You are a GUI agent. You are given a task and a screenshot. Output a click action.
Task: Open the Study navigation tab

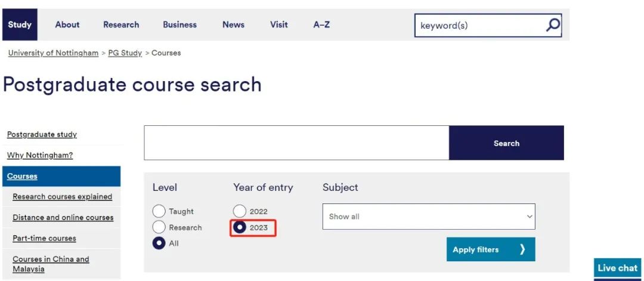(x=20, y=24)
